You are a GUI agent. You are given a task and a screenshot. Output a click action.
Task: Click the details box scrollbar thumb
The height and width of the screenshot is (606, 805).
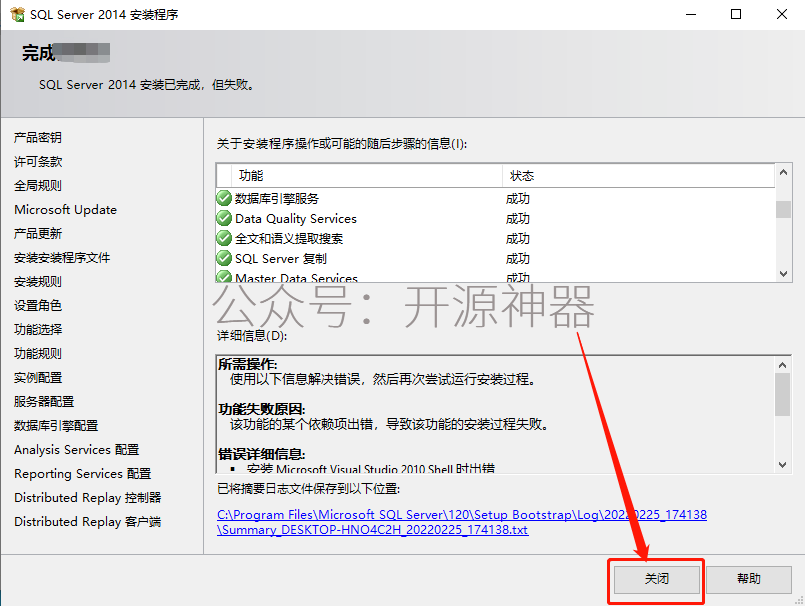pos(782,394)
